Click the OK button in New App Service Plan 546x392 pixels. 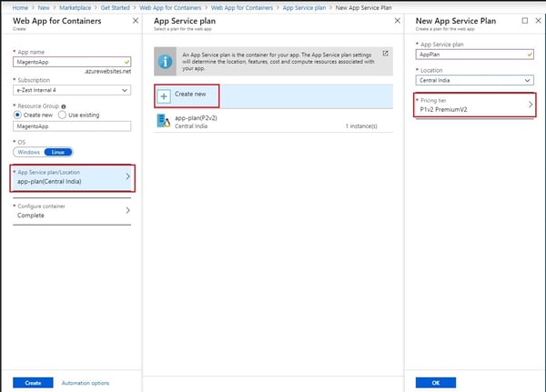(436, 383)
